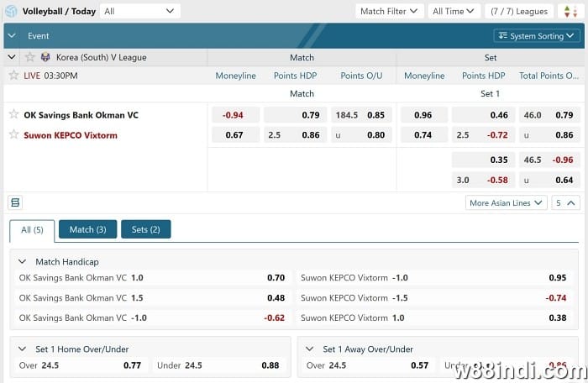Star OK Savings Bank Okman VC
This screenshot has width=588, height=383.
pos(13,114)
